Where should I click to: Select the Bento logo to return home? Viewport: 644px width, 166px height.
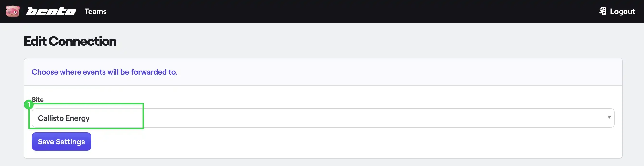[x=51, y=11]
